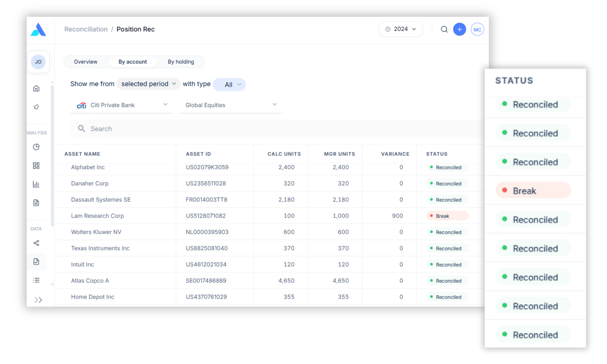
Task: Click the document report icon
Action: (x=36, y=203)
